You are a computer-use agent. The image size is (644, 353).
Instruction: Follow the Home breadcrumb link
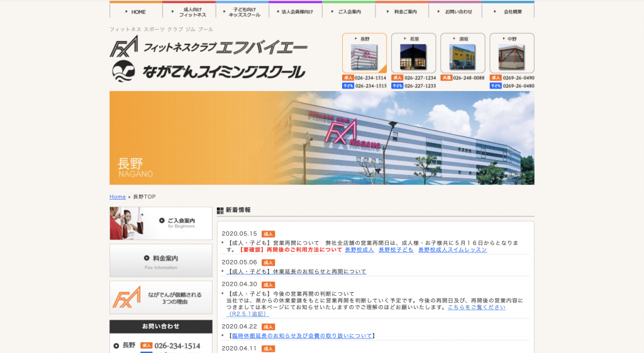pyautogui.click(x=118, y=197)
